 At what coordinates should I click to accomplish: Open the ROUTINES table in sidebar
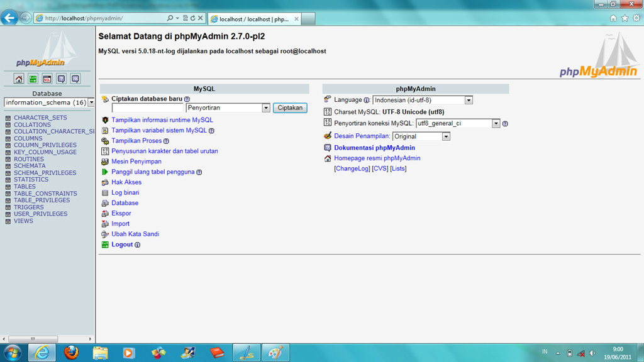(x=29, y=159)
